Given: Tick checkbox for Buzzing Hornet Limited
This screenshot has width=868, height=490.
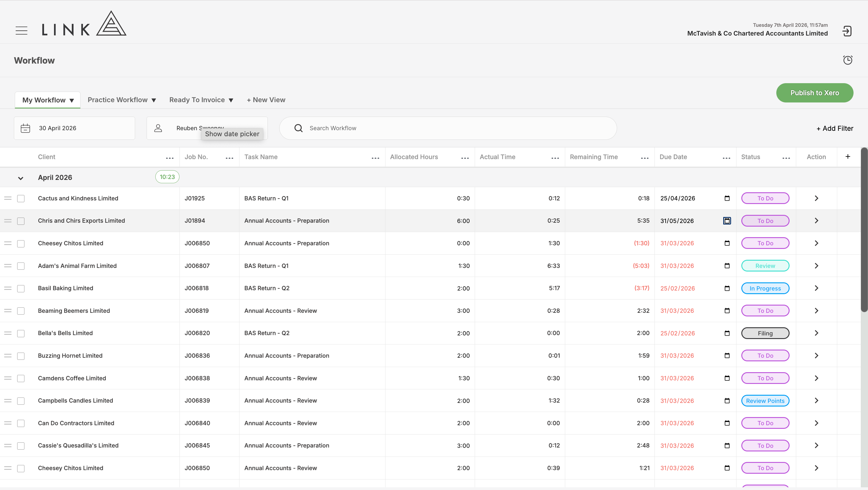Looking at the screenshot, I should [21, 356].
